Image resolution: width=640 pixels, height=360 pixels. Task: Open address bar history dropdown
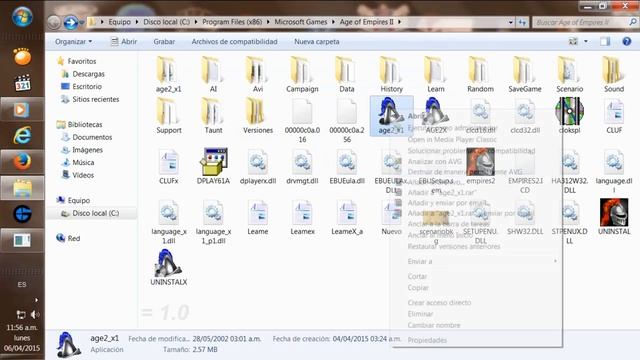pos(511,22)
